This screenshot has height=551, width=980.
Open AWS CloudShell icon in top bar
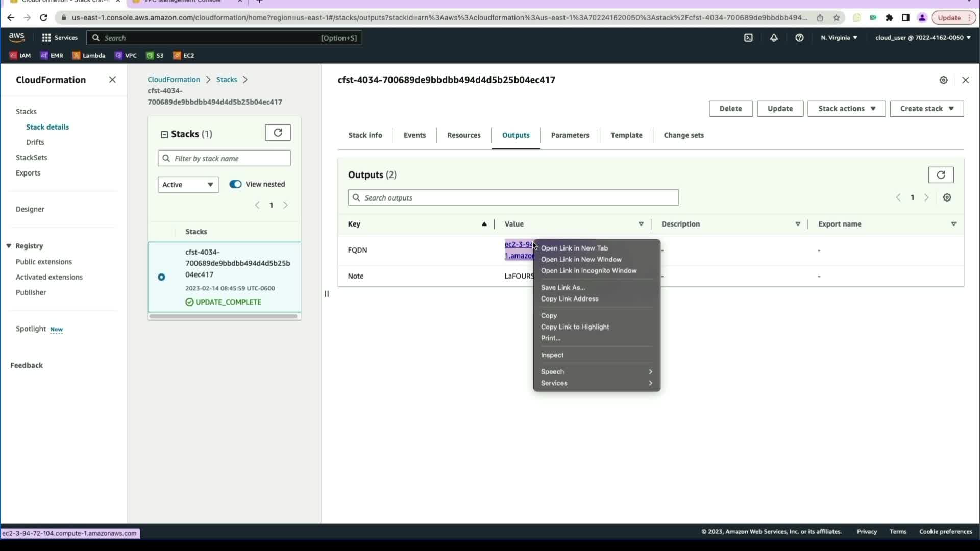(x=748, y=38)
